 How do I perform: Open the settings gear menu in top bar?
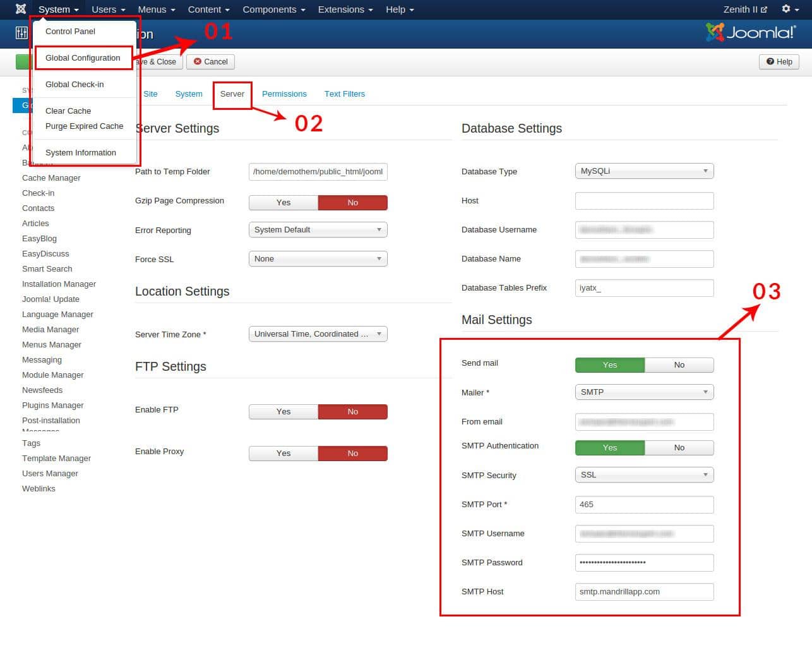[790, 9]
